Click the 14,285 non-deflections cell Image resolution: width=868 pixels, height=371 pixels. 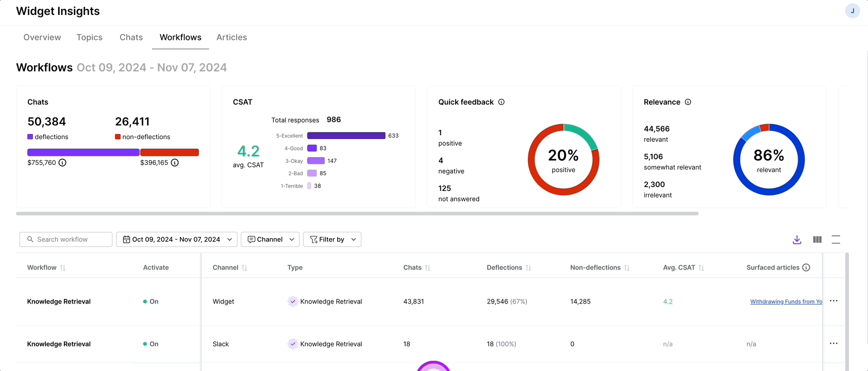coord(580,301)
